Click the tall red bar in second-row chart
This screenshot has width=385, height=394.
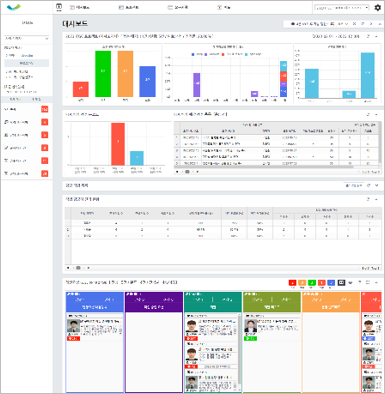click(x=118, y=144)
